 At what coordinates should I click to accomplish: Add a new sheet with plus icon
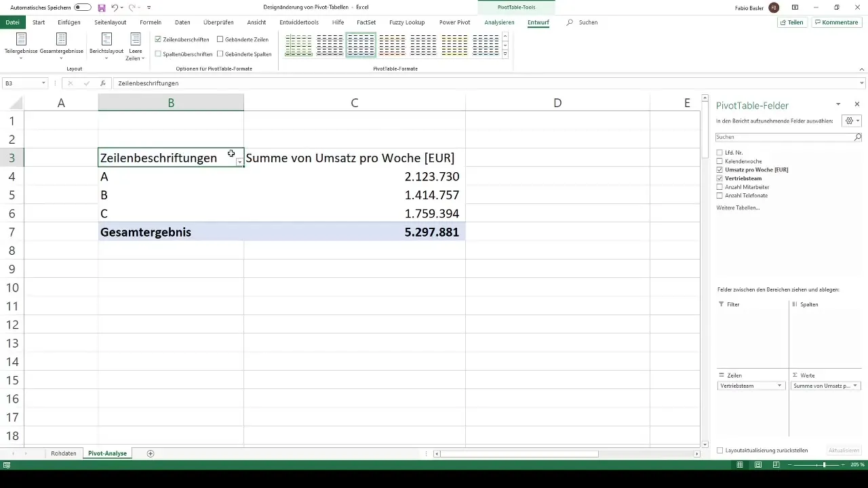point(151,453)
